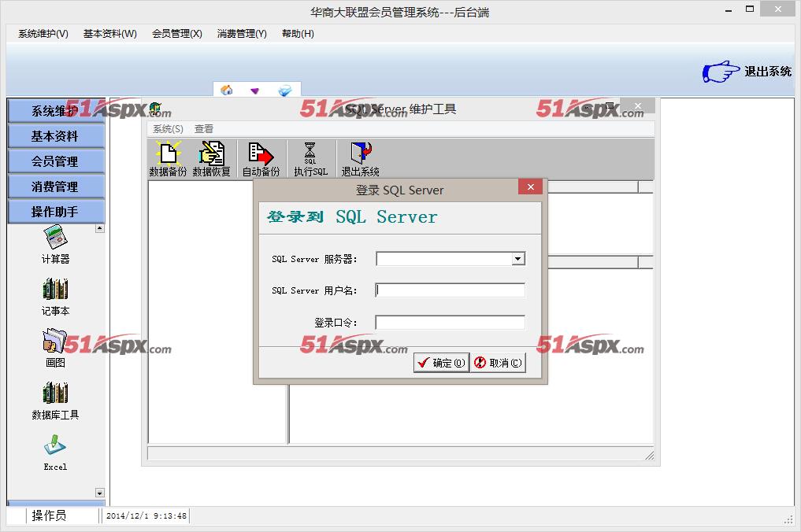Image resolution: width=801 pixels, height=532 pixels.
Task: Click the 操作员 status bar label
Action: [x=49, y=515]
